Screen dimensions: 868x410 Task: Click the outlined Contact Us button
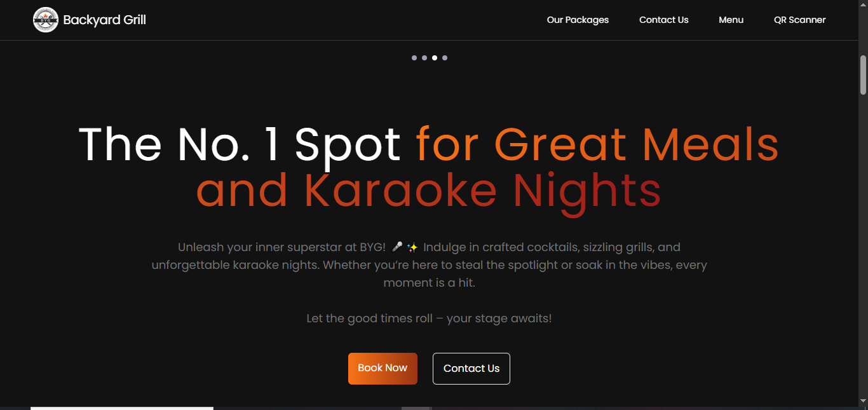coord(471,369)
